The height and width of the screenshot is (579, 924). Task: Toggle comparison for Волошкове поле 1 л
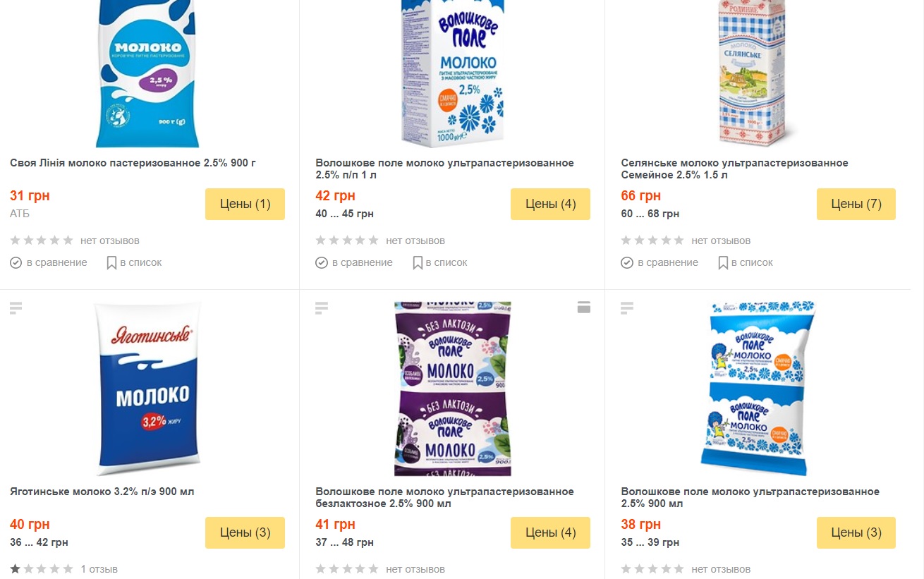(x=354, y=262)
